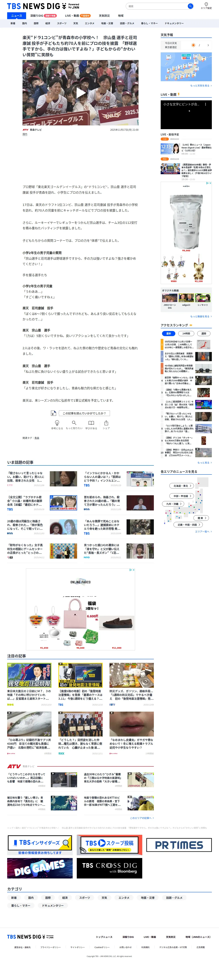The width and height of the screenshot is (219, 980).
Task: Select the 最新 ranking toggle
Action: [169, 334]
